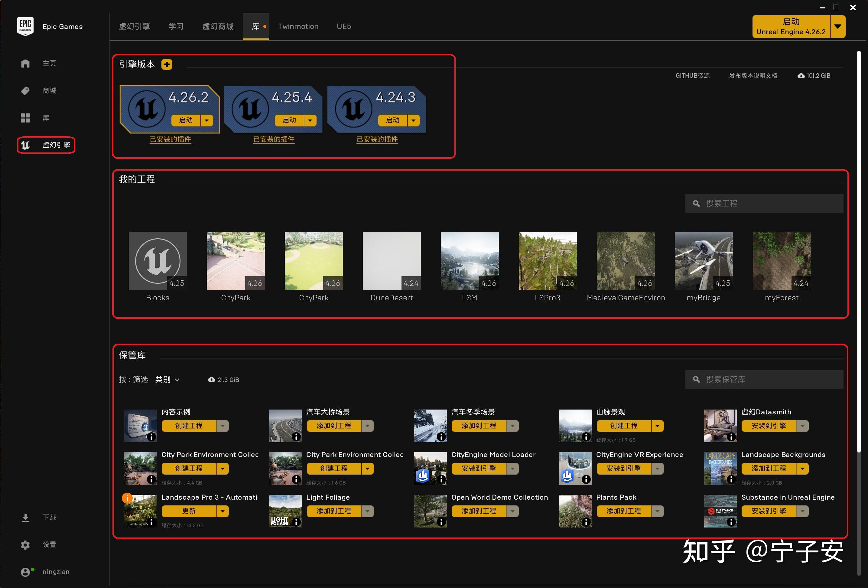The image size is (868, 588).
Task: Open ningzian user profile icon
Action: (x=25, y=572)
